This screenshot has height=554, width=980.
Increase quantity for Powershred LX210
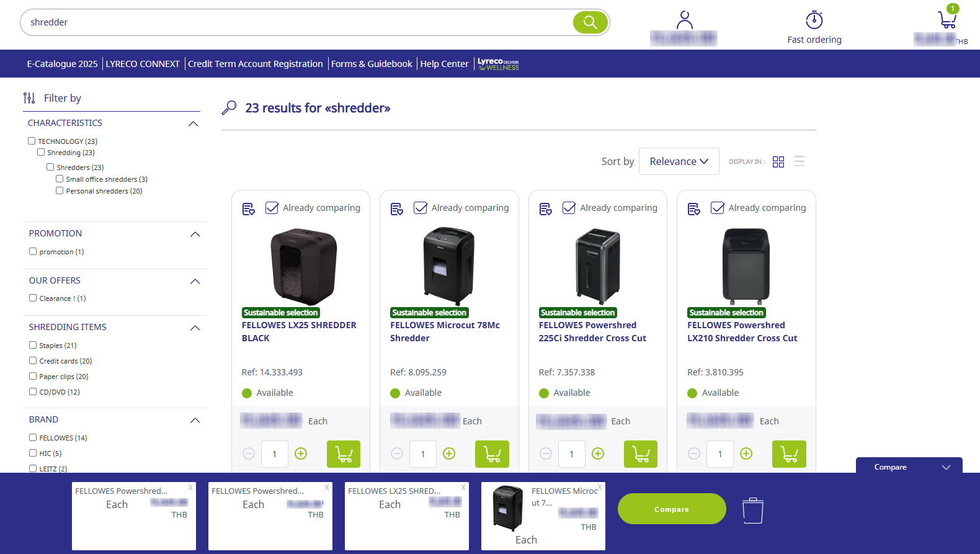(x=746, y=453)
